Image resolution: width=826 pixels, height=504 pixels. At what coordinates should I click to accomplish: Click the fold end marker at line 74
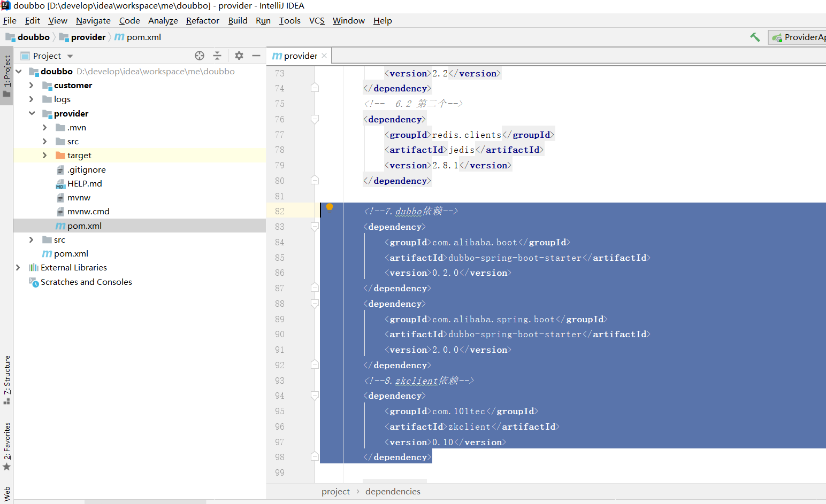(x=315, y=88)
